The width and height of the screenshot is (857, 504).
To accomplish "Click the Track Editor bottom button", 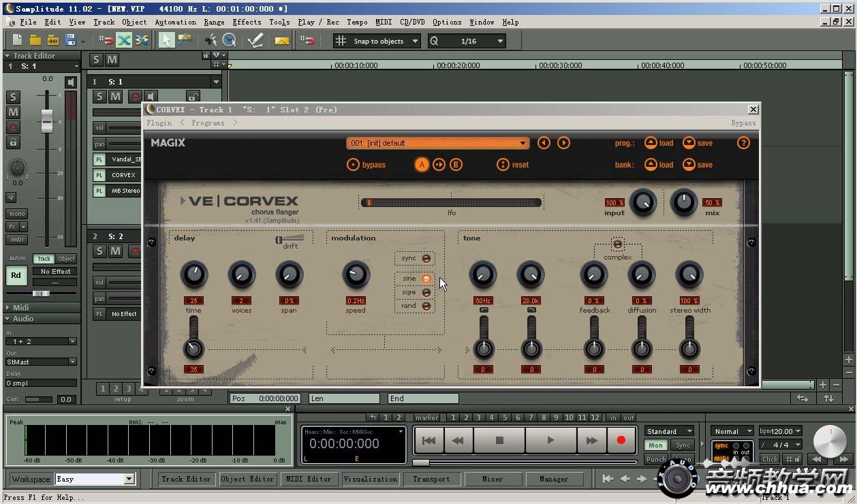I will (x=186, y=479).
